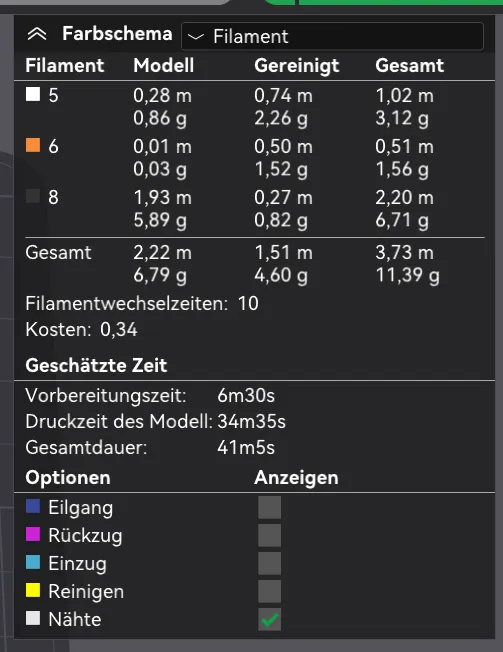Collapse the Farbschema panel with double chevron
The width and height of the screenshot is (503, 652).
(x=37, y=35)
